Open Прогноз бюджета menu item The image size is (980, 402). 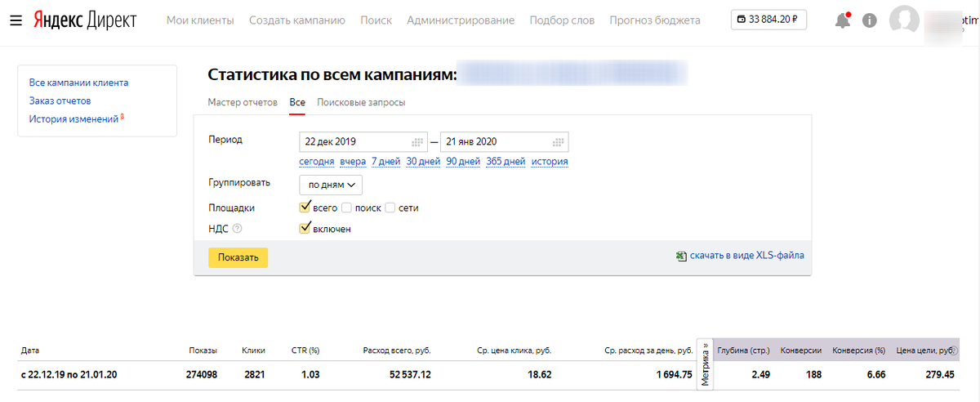coord(655,20)
